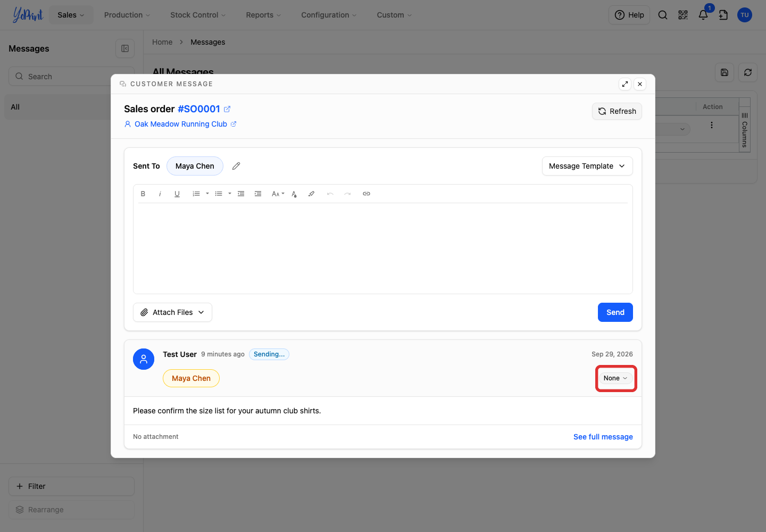Open global search magnifier icon
The height and width of the screenshot is (532, 766).
[663, 15]
